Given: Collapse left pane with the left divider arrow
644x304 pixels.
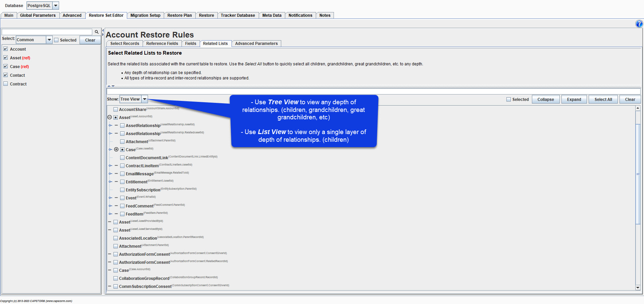Looking at the screenshot, I should click(103, 31).
